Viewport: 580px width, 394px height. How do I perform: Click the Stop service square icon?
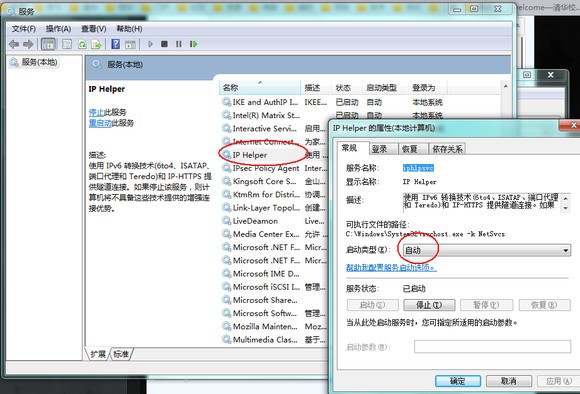164,44
